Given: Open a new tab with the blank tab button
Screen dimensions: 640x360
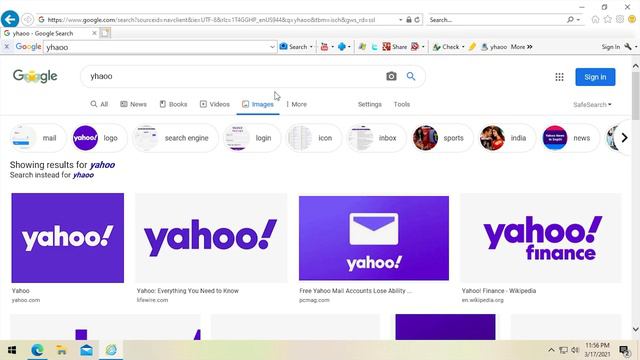Looking at the screenshot, I should pos(105,33).
